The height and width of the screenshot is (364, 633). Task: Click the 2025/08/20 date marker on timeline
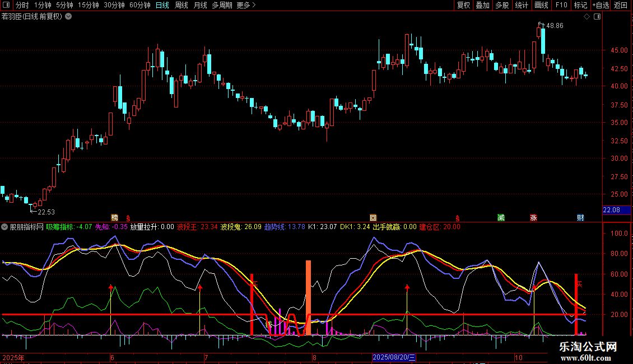point(394,357)
